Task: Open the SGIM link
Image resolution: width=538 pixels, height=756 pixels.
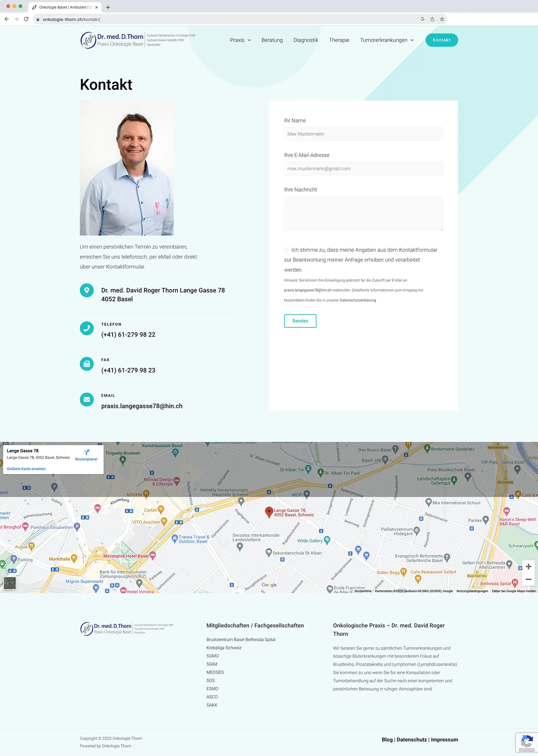Action: [212, 664]
